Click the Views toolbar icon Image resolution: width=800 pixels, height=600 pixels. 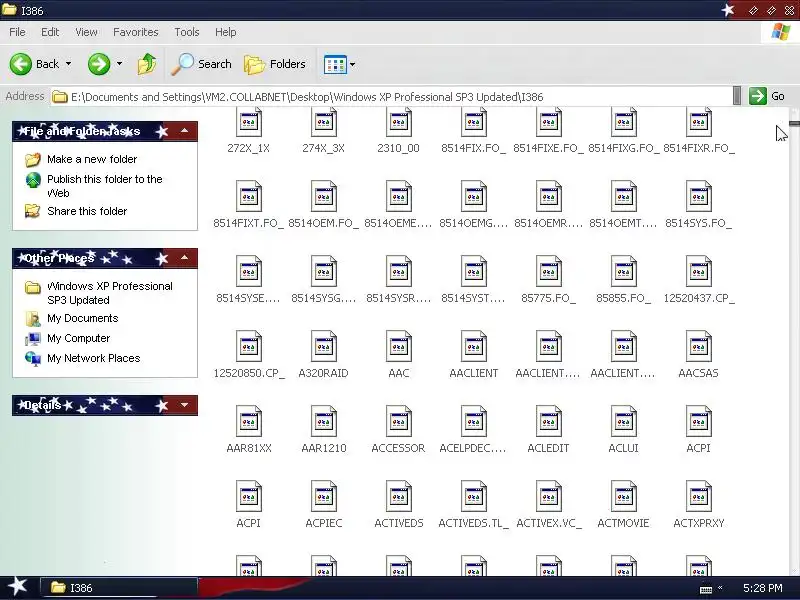[335, 65]
